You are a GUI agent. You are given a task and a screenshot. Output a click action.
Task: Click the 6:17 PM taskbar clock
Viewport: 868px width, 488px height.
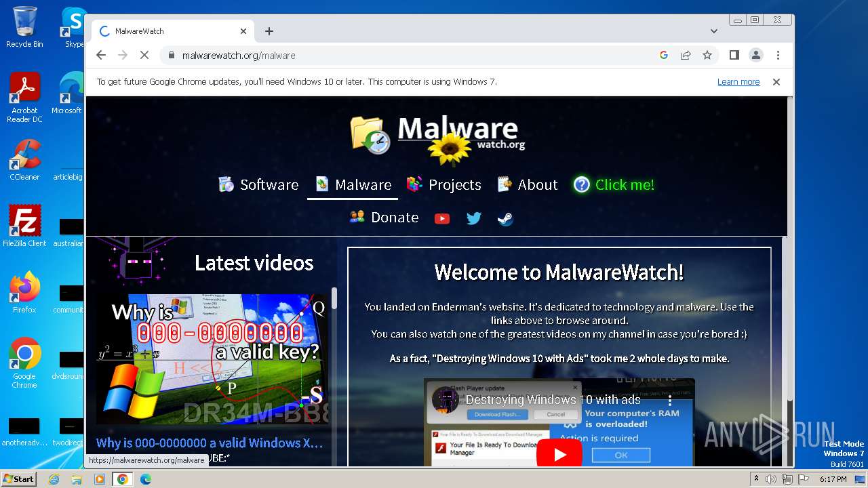[833, 479]
